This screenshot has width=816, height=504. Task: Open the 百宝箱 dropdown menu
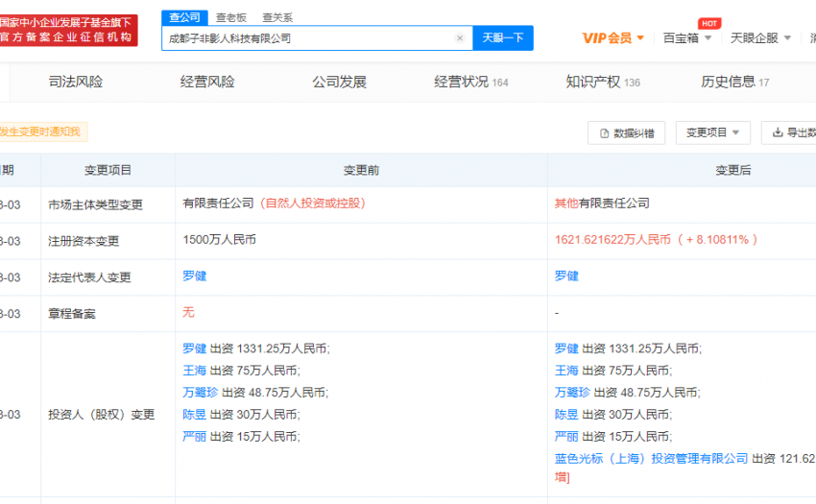point(687,38)
